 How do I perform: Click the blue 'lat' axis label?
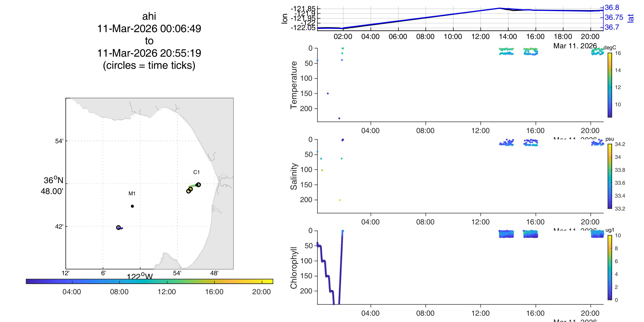(630, 18)
